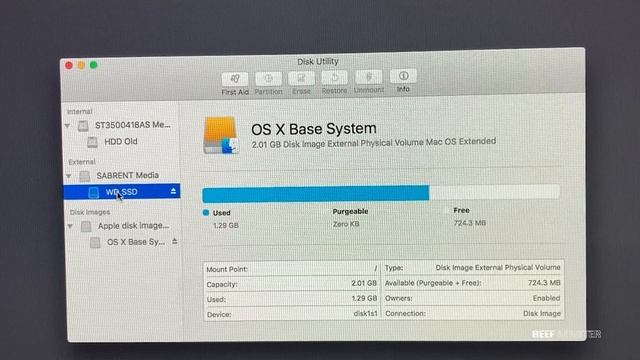The width and height of the screenshot is (640, 360).
Task: Click the Disk Images sidebar section header
Action: [x=90, y=212]
